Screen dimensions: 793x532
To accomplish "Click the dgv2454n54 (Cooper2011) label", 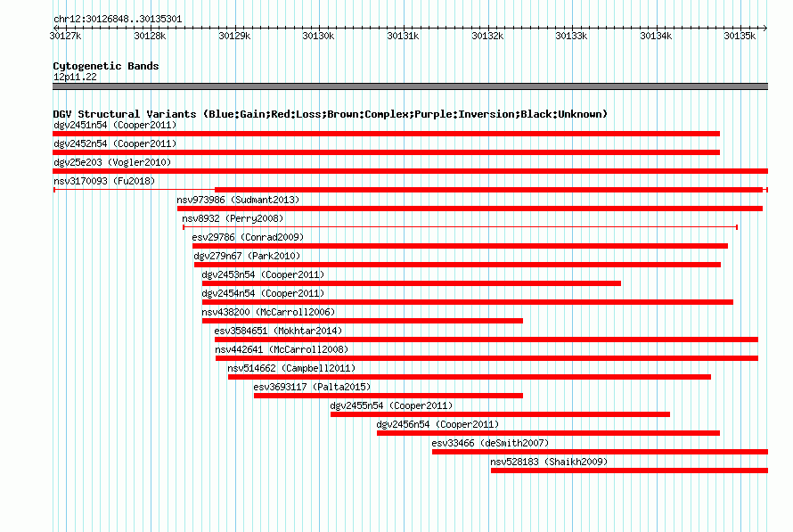I will [263, 293].
